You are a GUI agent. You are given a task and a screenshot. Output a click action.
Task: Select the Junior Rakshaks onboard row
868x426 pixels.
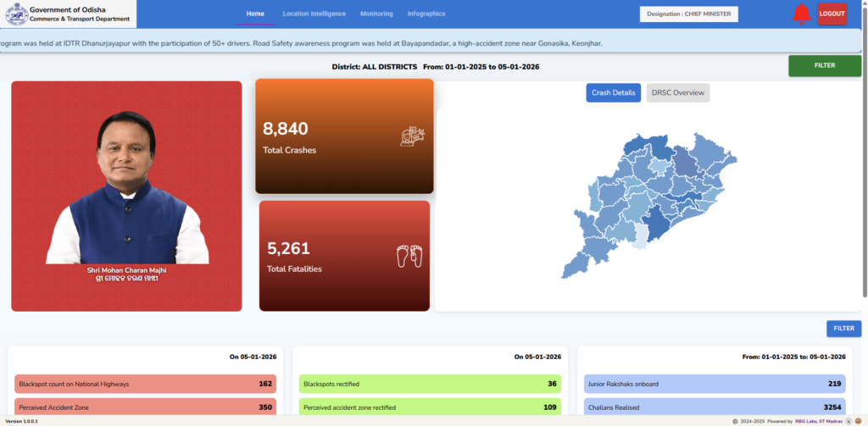(x=715, y=384)
